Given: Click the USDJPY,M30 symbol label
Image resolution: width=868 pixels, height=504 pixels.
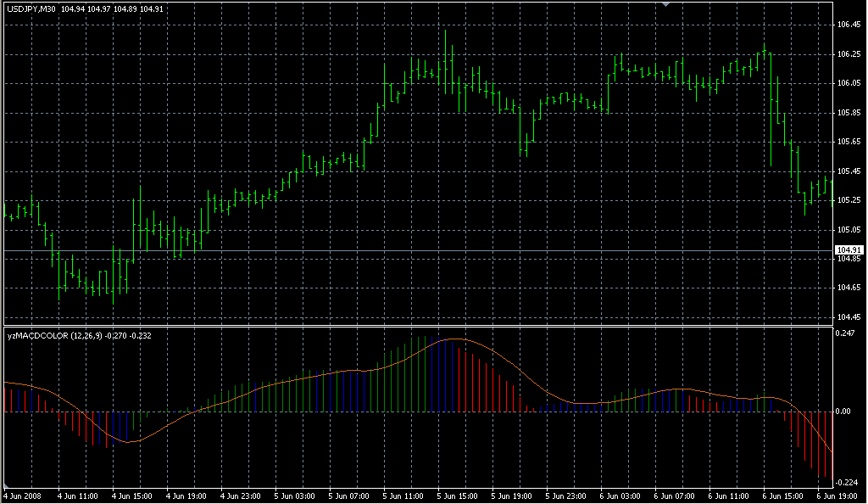Looking at the screenshot, I should coord(31,9).
